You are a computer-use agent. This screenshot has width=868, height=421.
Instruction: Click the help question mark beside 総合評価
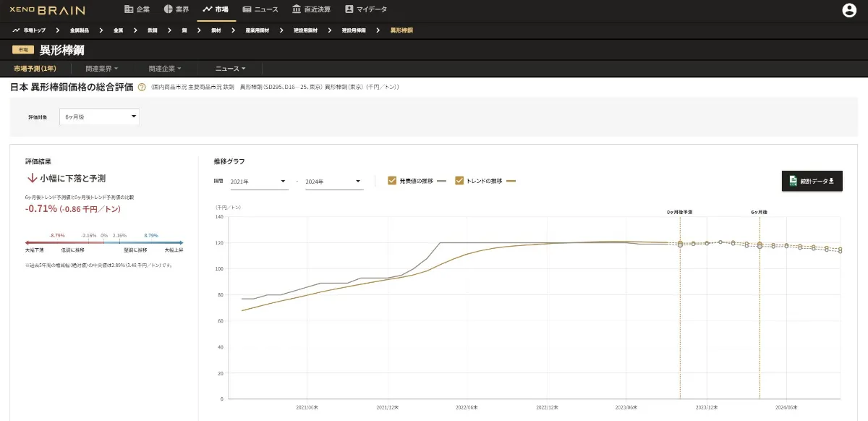(142, 87)
